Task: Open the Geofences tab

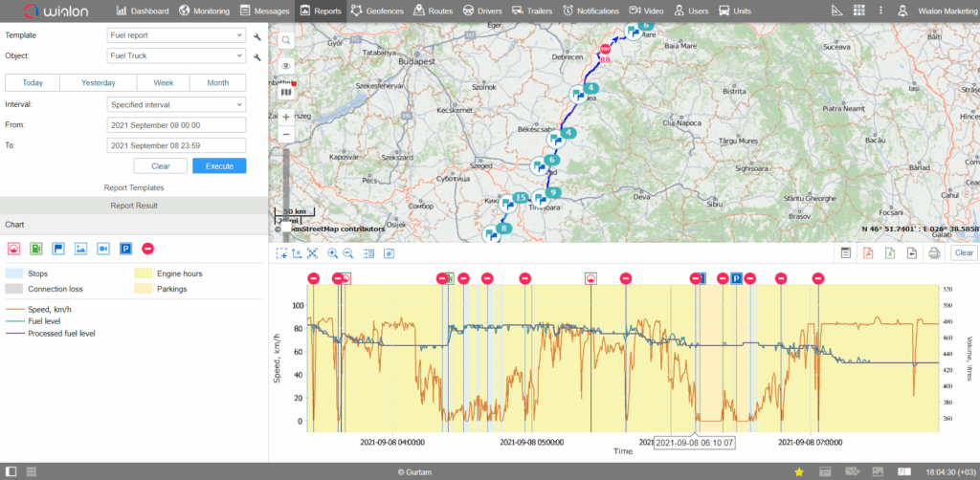Action: point(379,11)
